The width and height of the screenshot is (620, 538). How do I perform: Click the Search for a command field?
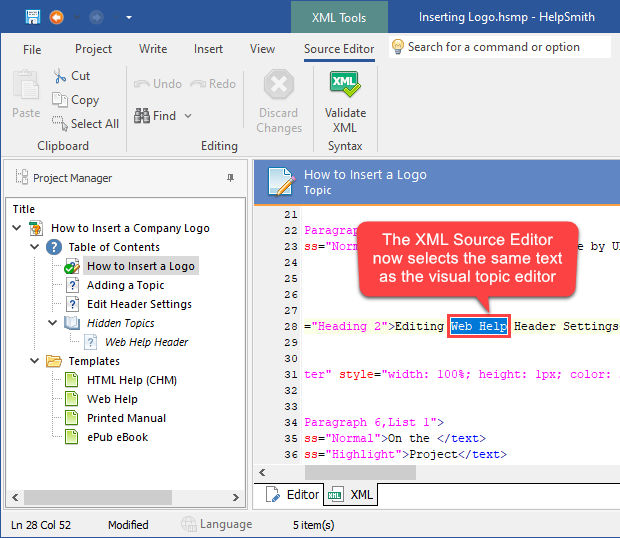500,47
